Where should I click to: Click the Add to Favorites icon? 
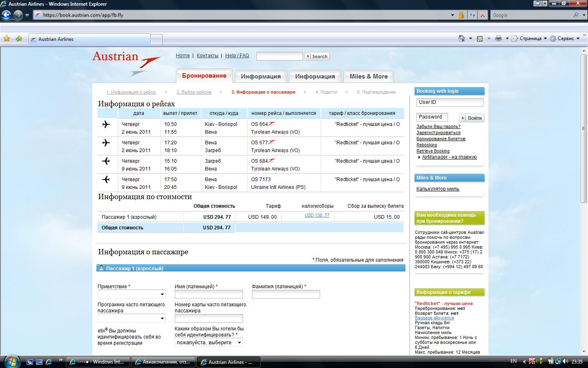pyautogui.click(x=19, y=39)
